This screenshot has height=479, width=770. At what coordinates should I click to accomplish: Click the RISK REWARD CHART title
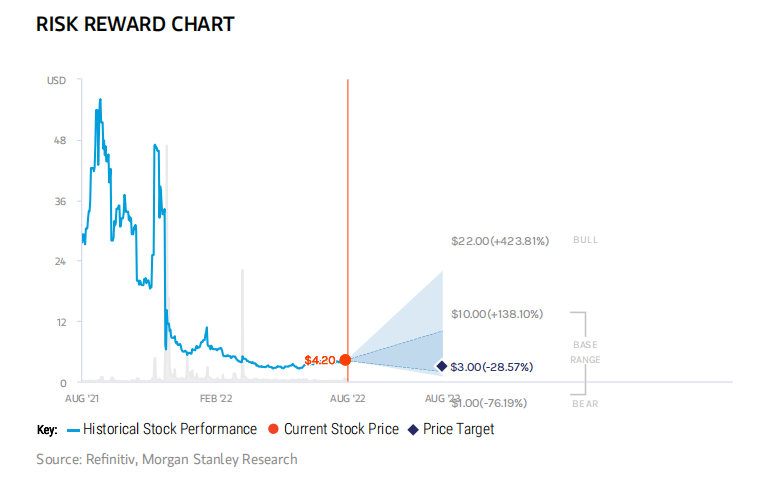(x=135, y=24)
